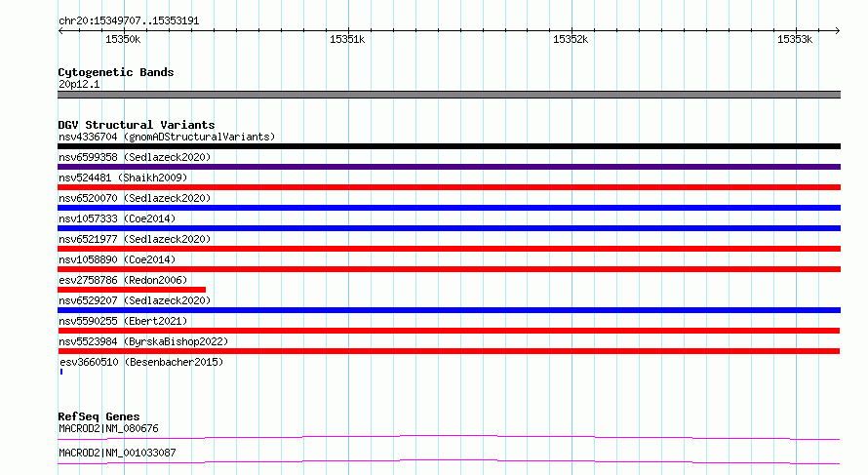Click the nsv1058890 (Coe2014) label

coord(117,259)
